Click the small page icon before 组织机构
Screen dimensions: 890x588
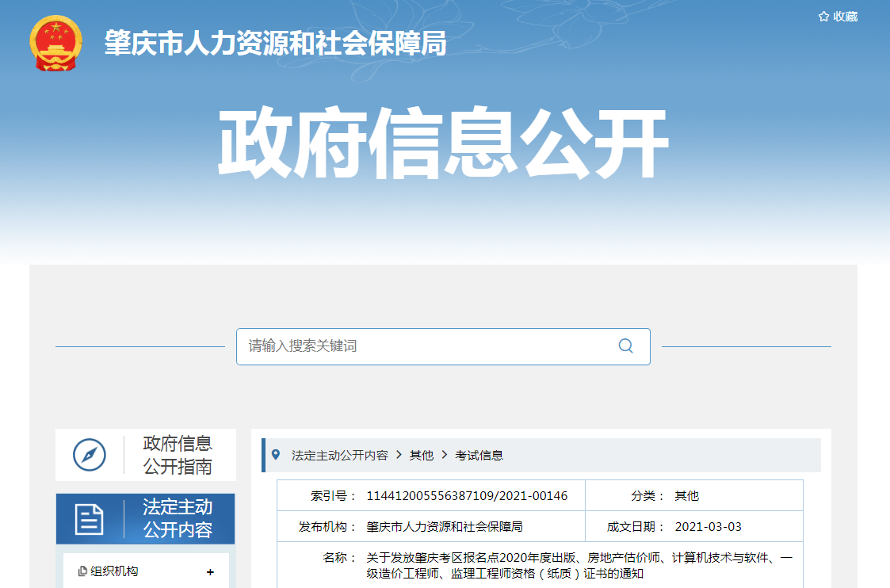point(82,571)
